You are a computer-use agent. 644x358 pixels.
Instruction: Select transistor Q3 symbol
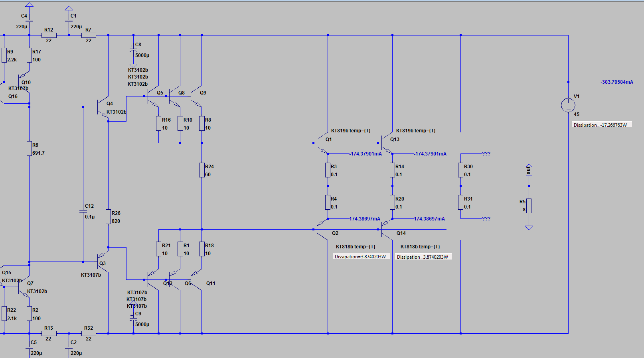[103, 262]
